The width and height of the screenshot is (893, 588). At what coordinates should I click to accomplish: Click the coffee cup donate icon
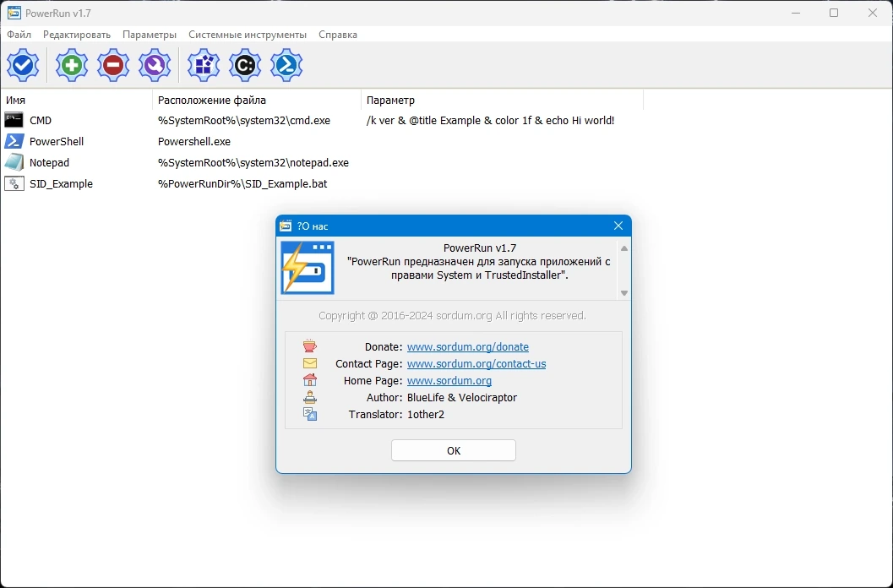point(310,346)
